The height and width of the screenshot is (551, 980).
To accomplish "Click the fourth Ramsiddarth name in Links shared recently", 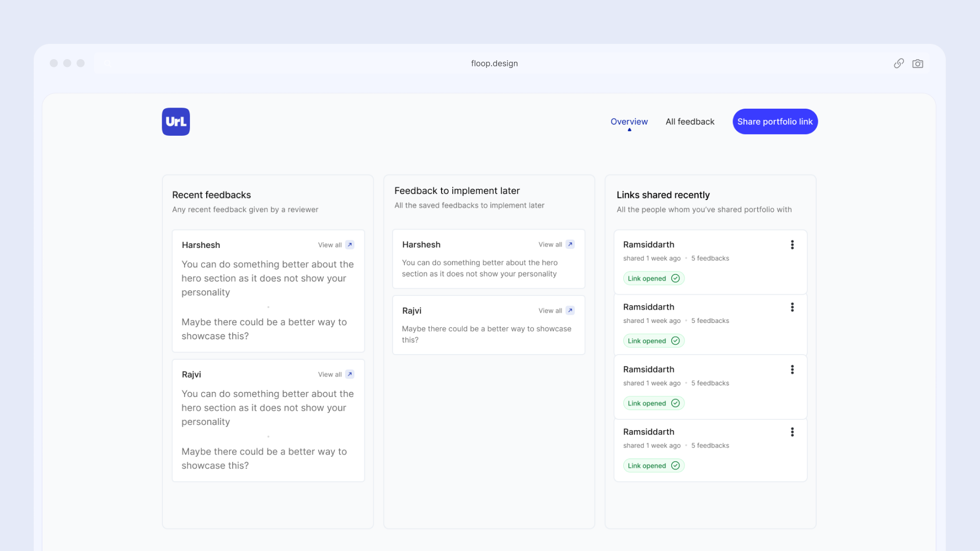I will (x=648, y=432).
